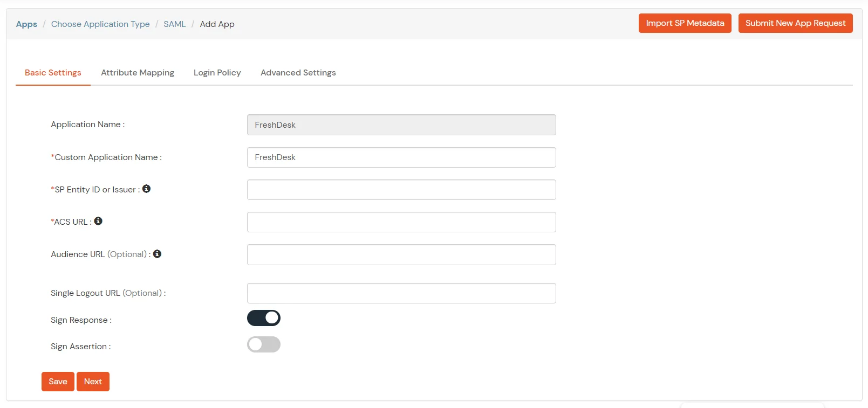
Task: Open the Advanced Settings tab
Action: 298,73
